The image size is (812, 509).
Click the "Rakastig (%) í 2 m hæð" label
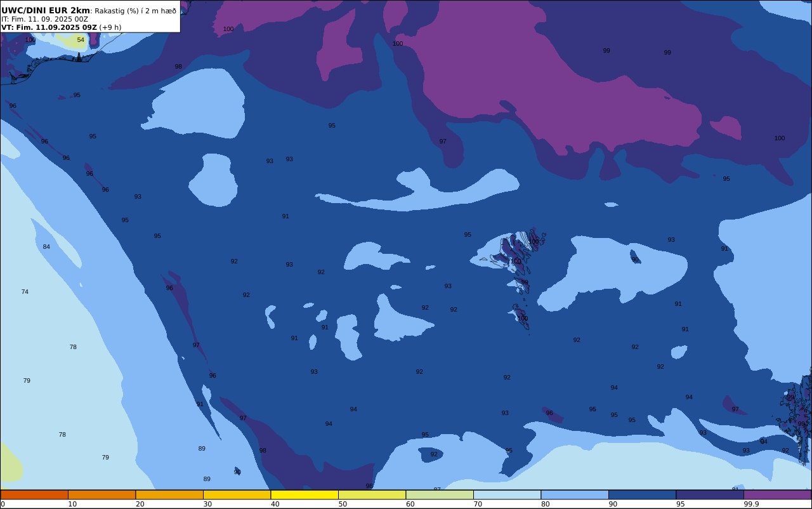(x=135, y=11)
